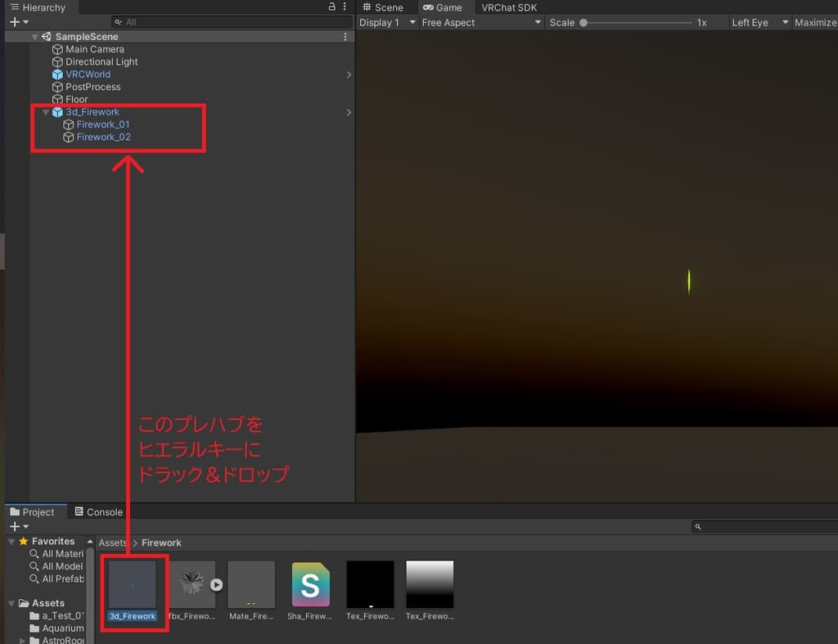Click the Sha_Firework shader asset icon
838x644 pixels.
(311, 584)
